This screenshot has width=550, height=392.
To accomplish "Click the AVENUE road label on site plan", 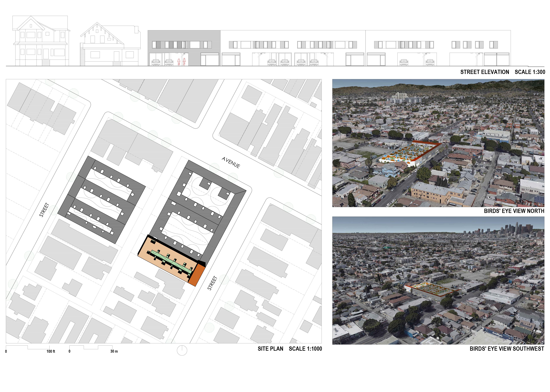I will [x=231, y=162].
